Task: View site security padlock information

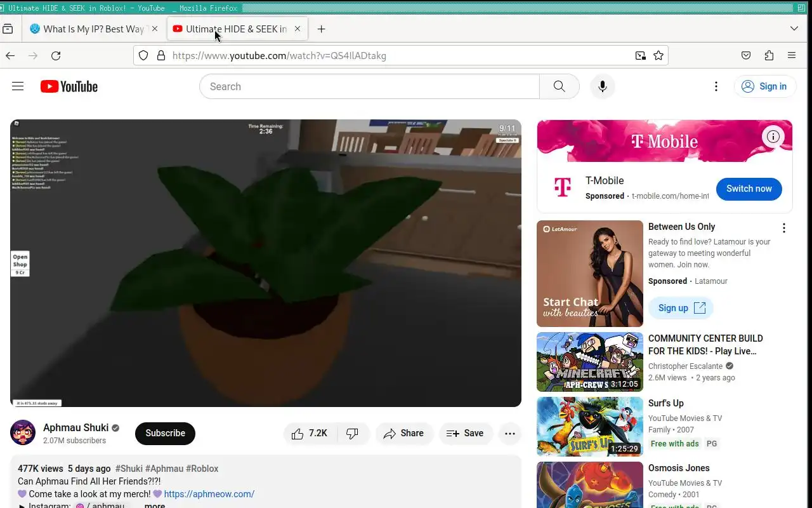Action: 161,56
